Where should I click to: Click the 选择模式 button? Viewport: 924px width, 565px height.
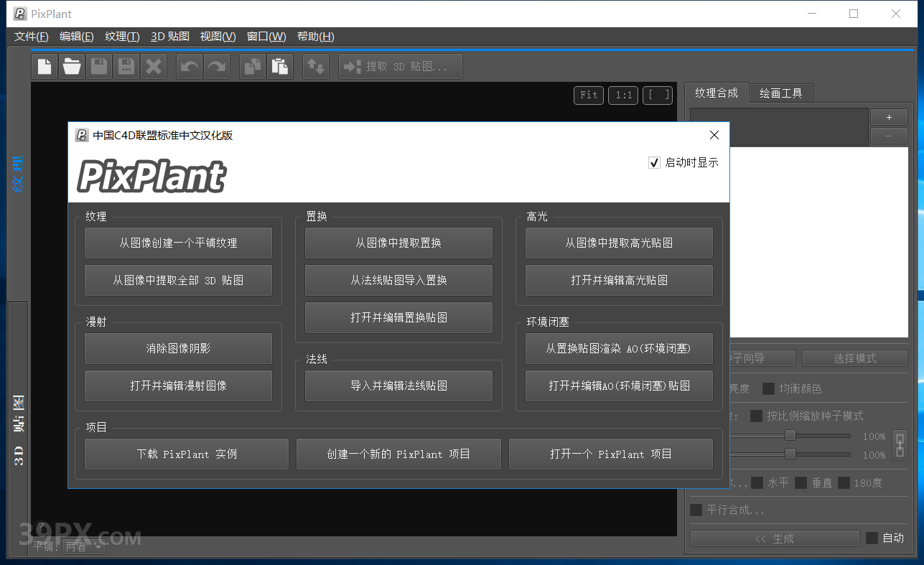(854, 358)
